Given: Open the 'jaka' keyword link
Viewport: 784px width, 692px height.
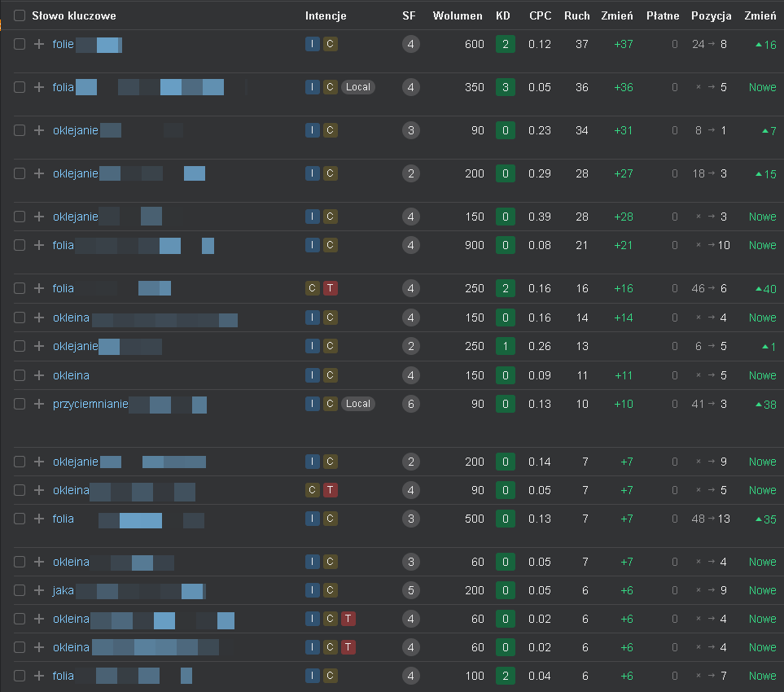Looking at the screenshot, I should (64, 590).
